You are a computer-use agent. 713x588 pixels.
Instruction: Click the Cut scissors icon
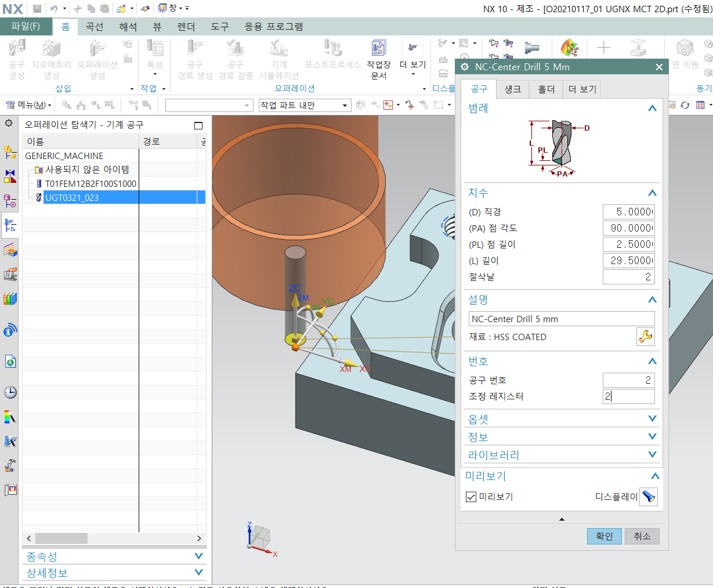78,8
